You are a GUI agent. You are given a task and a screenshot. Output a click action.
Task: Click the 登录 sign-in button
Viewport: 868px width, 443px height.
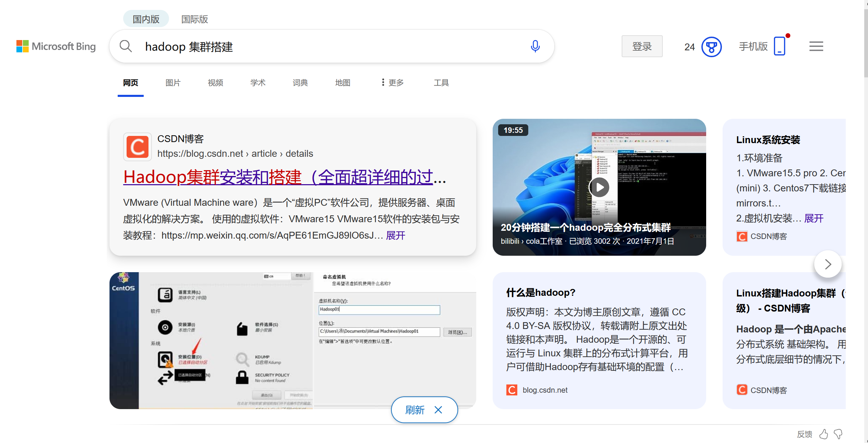642,46
